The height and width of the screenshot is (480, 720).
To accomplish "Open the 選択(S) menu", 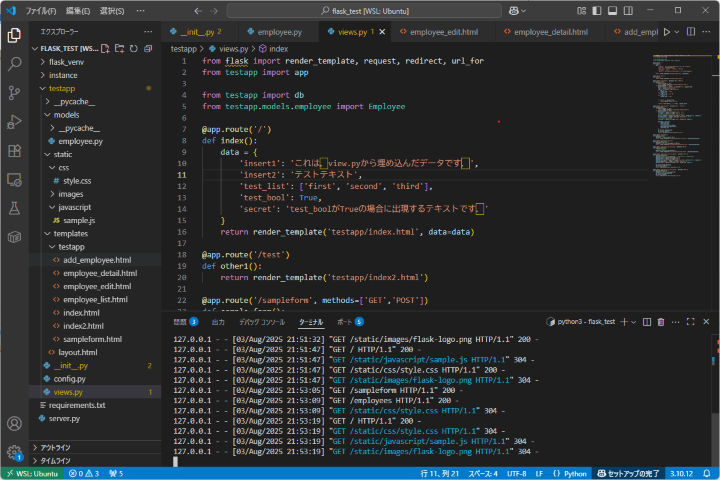I will point(112,11).
